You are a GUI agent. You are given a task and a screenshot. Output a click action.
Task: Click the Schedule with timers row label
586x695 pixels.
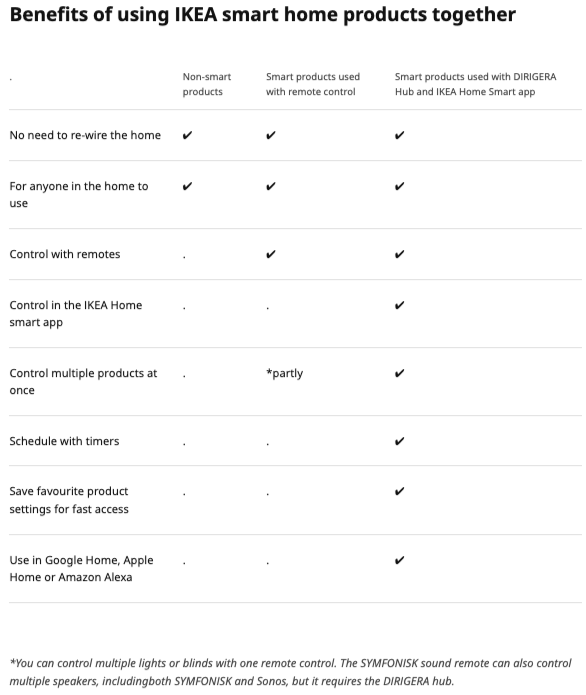(x=64, y=441)
